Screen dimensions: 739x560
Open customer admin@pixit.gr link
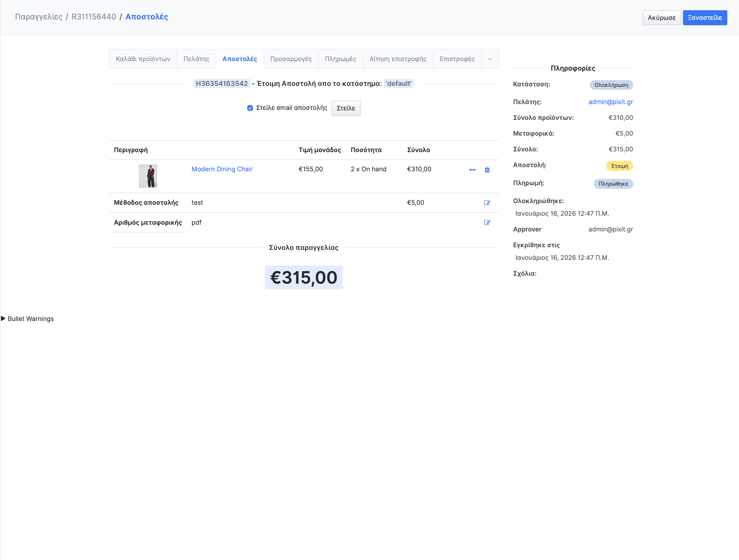(x=610, y=102)
